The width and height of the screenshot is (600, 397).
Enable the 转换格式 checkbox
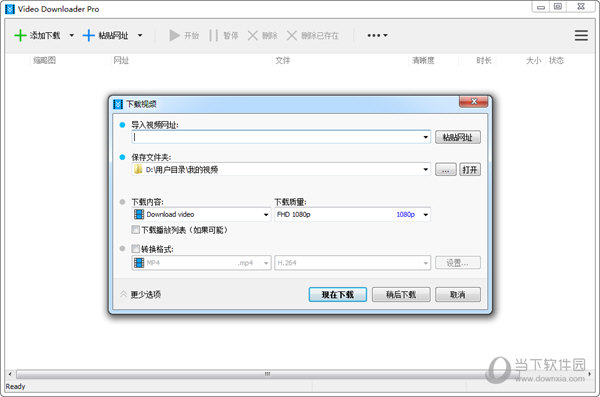point(135,248)
